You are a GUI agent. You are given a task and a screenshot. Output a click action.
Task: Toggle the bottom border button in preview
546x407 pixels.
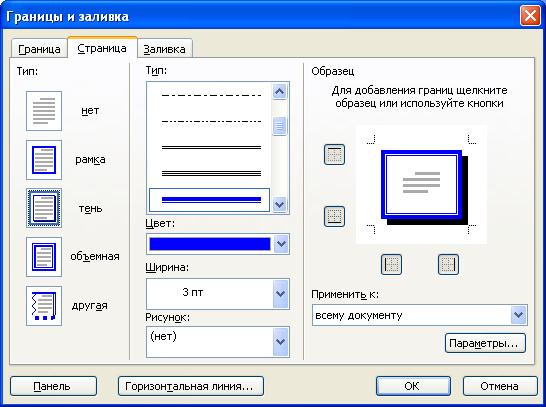334,217
